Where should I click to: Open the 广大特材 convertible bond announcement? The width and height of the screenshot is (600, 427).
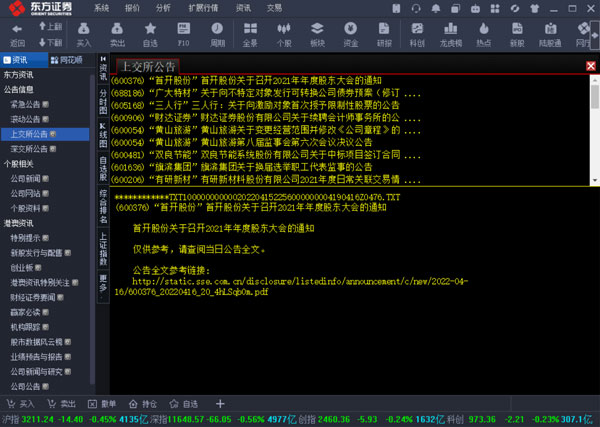pyautogui.click(x=266, y=93)
